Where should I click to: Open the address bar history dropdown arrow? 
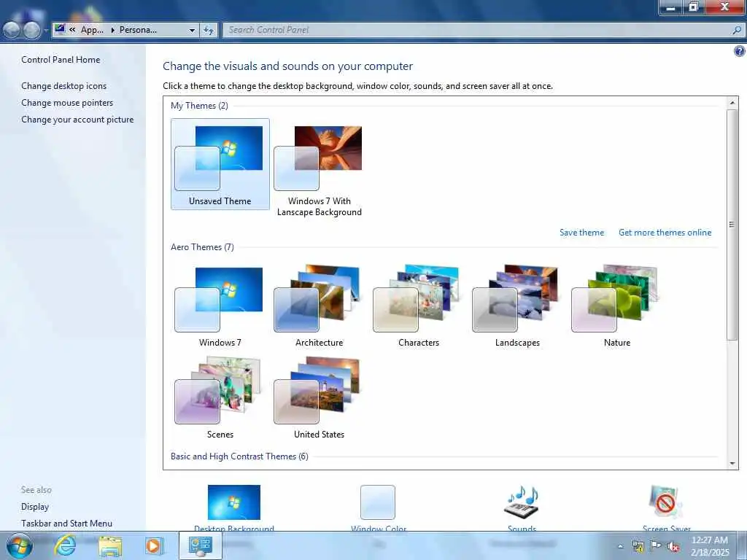pyautogui.click(x=192, y=30)
